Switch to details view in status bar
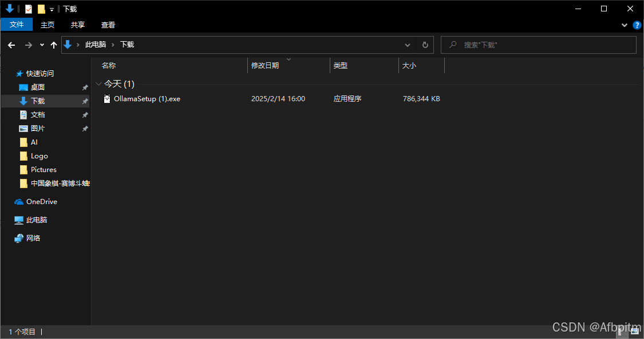 [622, 331]
